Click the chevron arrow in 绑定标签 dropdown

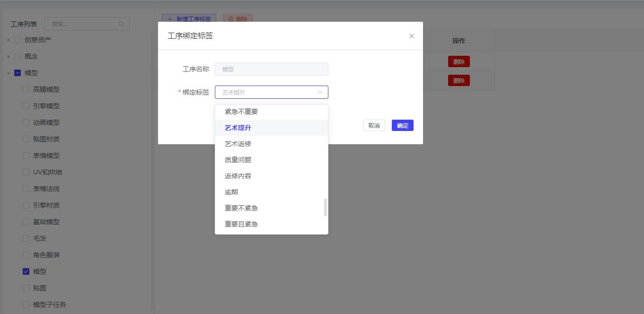pyautogui.click(x=320, y=92)
